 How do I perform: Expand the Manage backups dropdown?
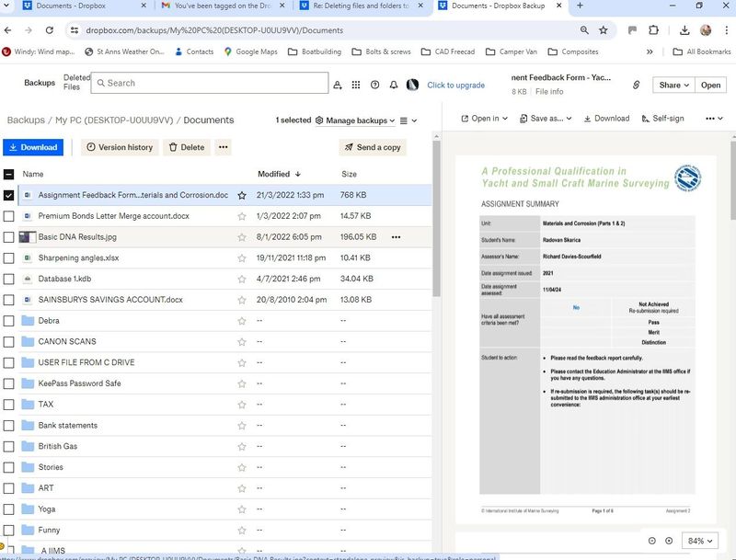(x=355, y=120)
